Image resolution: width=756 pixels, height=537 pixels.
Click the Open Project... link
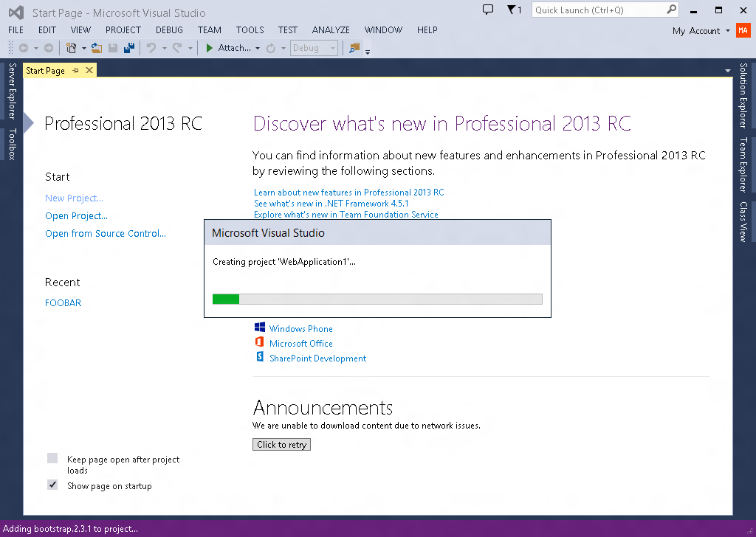pos(76,216)
